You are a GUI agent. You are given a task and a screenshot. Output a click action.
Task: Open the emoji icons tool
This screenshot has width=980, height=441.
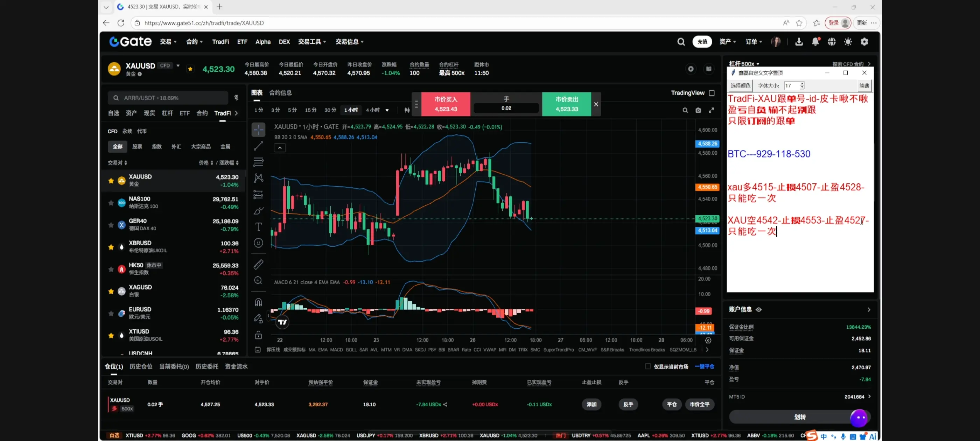pos(258,243)
